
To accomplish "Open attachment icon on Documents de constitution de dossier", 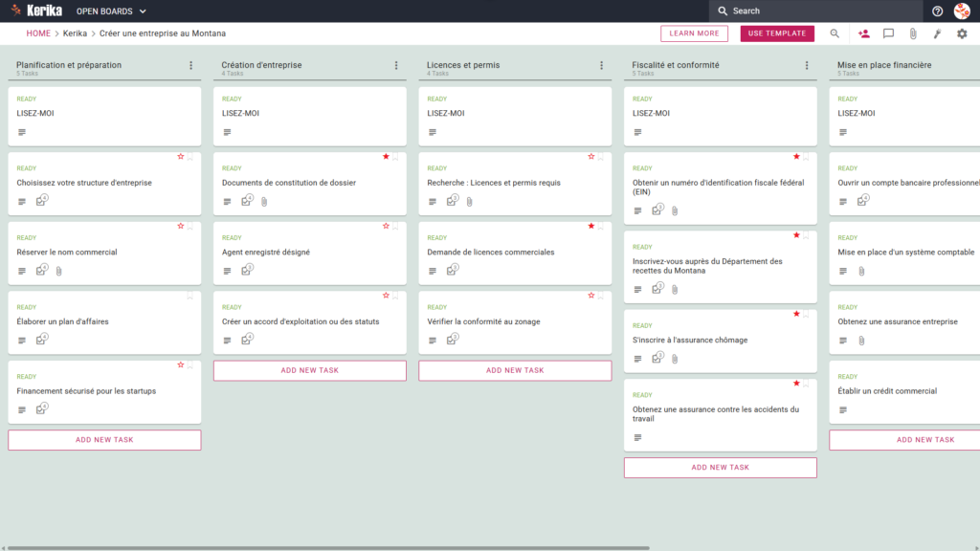I will (264, 202).
